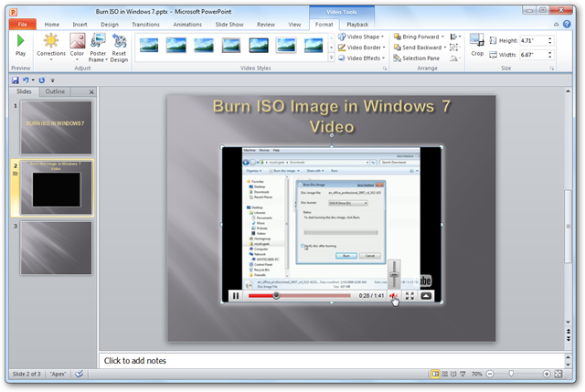Open the Transitions ribbon tab
The width and height of the screenshot is (585, 392).
pos(146,25)
